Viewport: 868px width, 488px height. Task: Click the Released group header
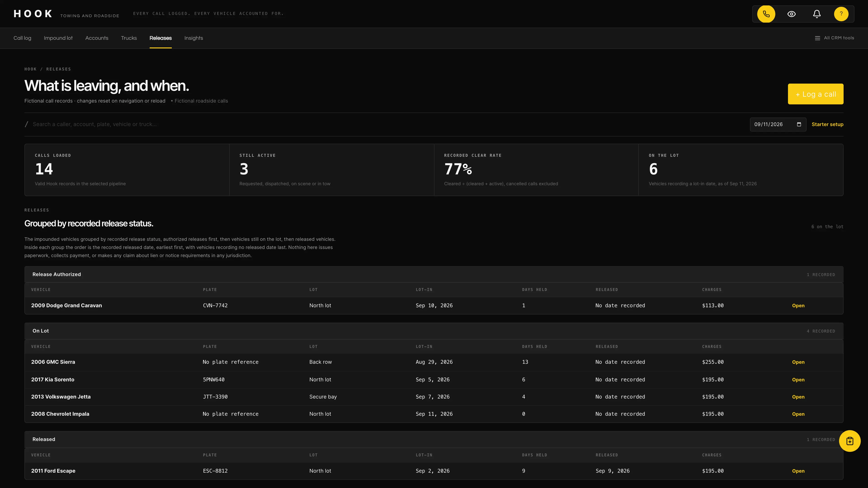(434, 439)
